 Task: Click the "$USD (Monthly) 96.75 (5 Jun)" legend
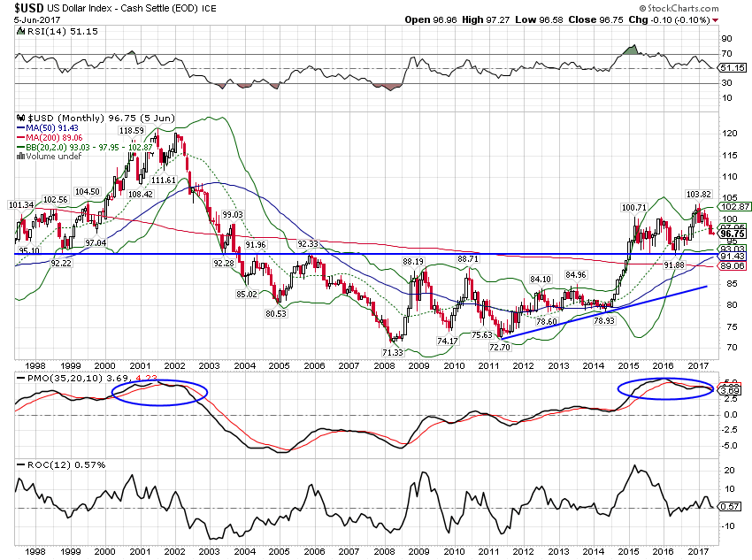point(101,118)
